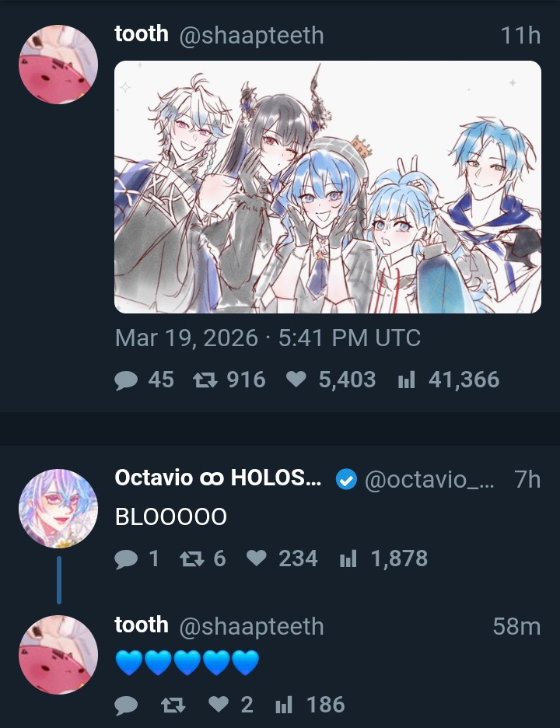Open the views icon showing 186
This screenshot has width=560, height=728.
click(x=284, y=705)
